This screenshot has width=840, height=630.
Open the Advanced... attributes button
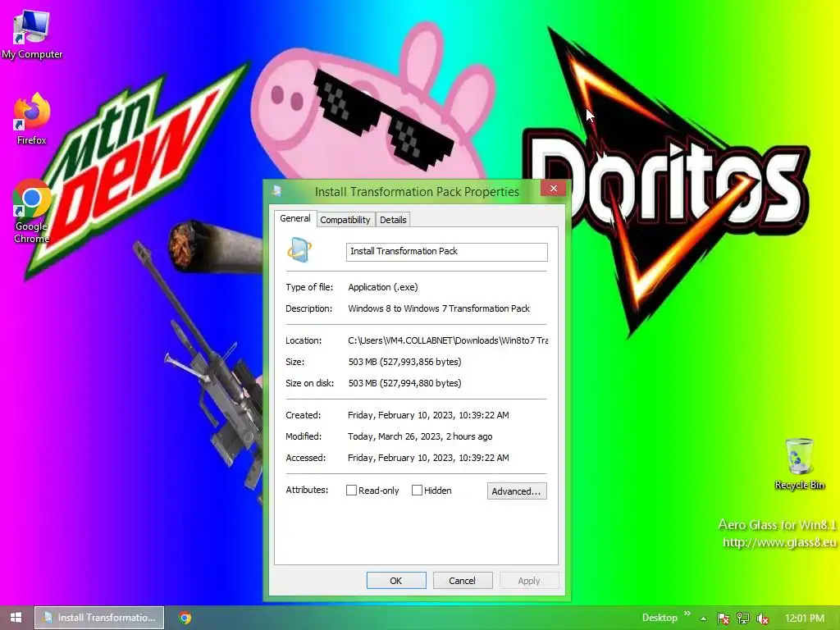517,491
